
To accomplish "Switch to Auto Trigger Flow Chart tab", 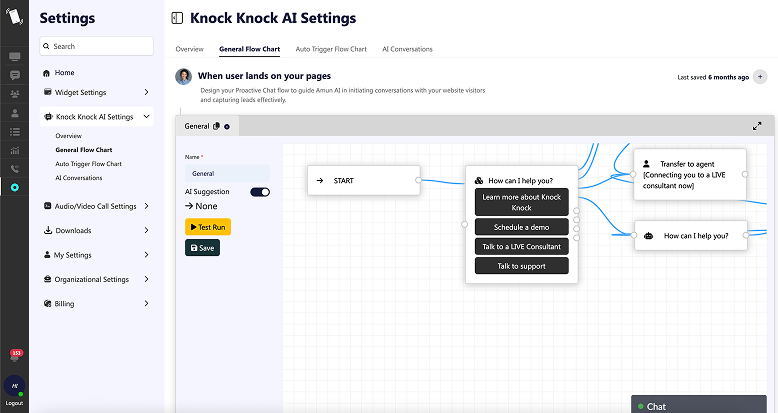I will pyautogui.click(x=331, y=49).
